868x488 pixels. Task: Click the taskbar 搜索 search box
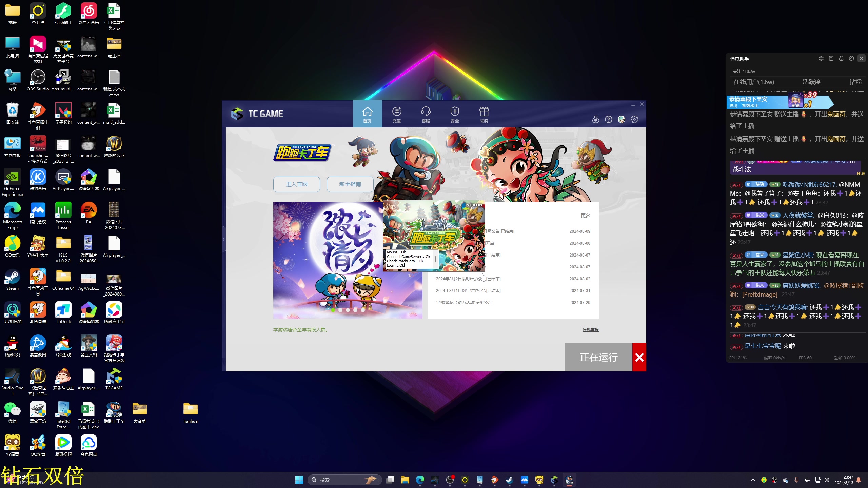344,480
